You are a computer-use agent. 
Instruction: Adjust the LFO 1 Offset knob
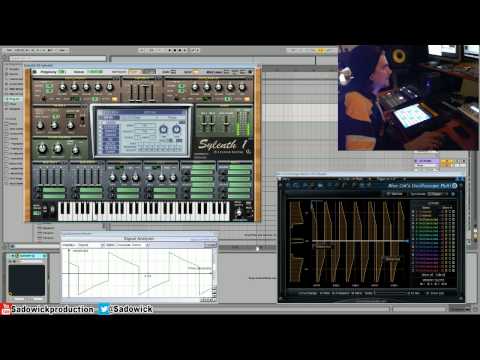135,178
